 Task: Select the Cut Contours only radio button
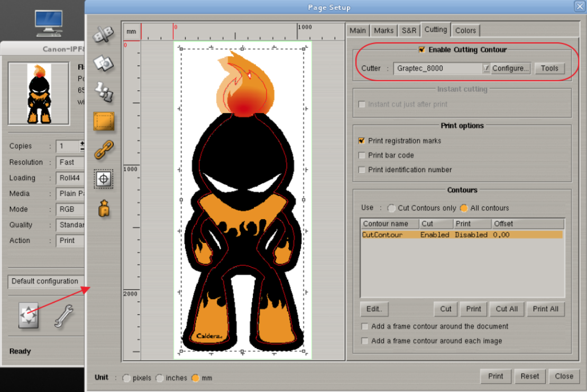coord(391,208)
